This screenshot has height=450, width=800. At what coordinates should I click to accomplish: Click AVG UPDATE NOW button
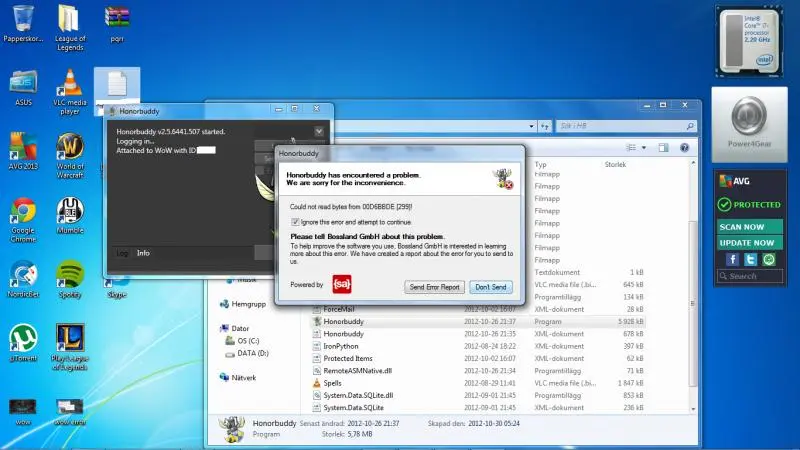tap(749, 243)
